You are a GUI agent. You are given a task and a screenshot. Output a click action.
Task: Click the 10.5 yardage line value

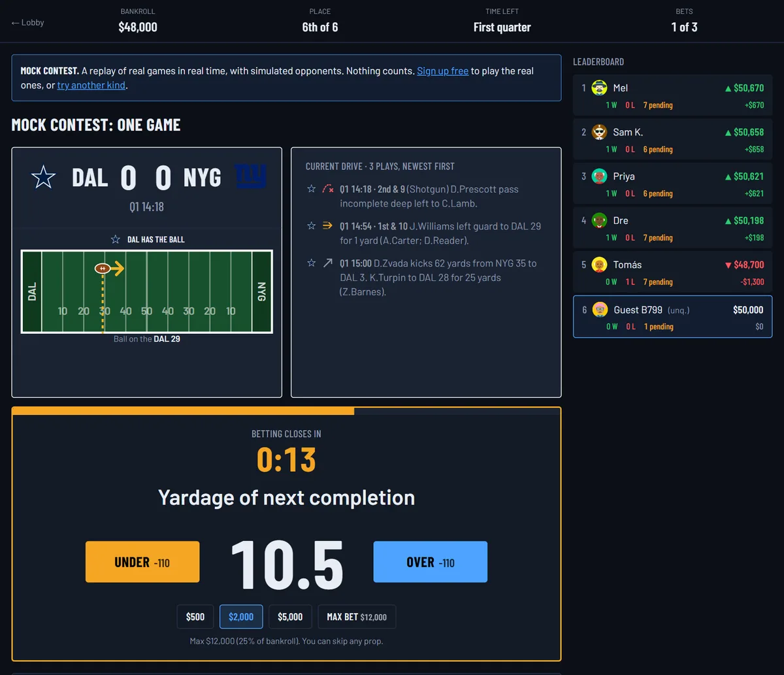tap(287, 565)
